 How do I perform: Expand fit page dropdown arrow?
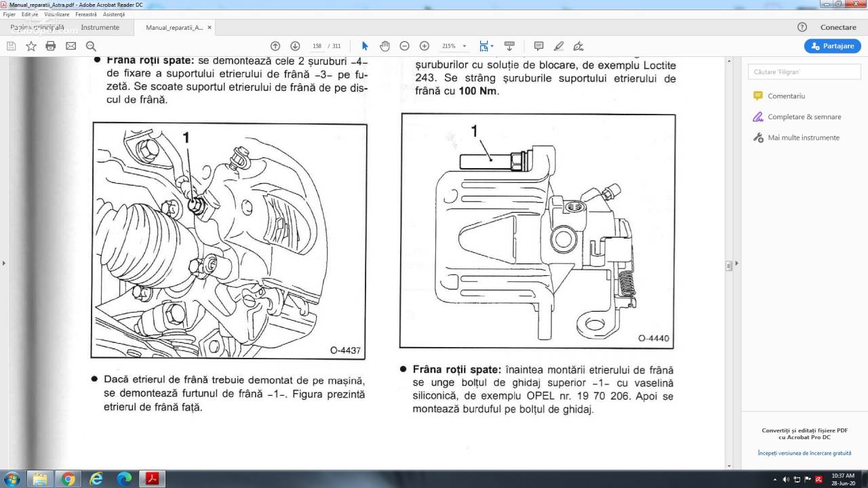[x=492, y=46]
